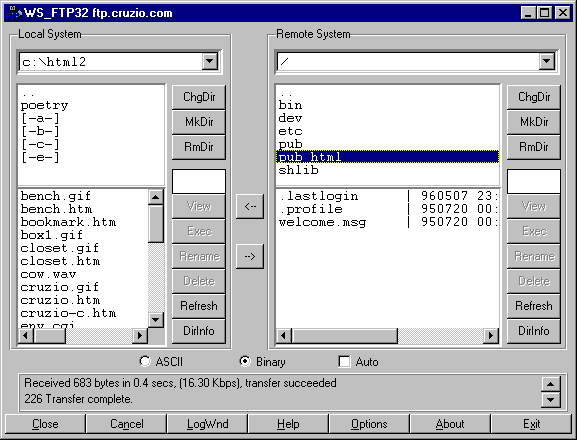Open the Options button
The image size is (577, 440).
point(369,424)
